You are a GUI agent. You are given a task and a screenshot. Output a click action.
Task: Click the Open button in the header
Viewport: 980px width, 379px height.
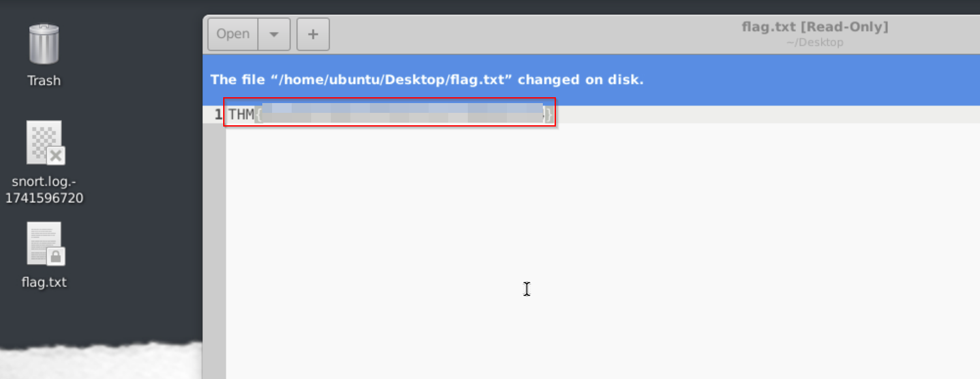(233, 34)
